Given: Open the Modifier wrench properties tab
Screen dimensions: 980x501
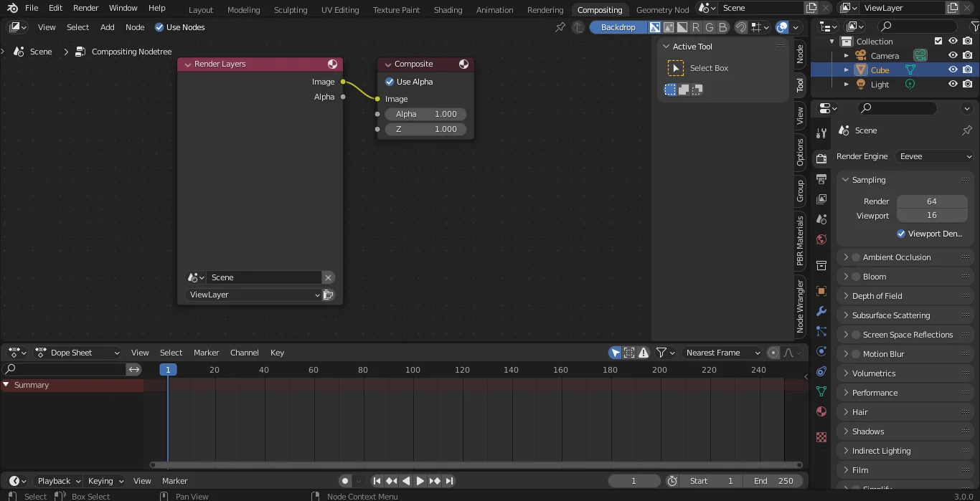Looking at the screenshot, I should (x=821, y=312).
